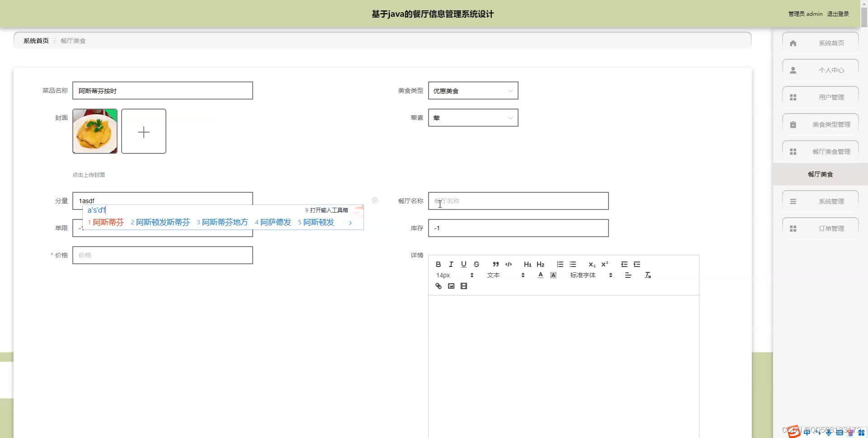The height and width of the screenshot is (438, 868).
Task: Open the IME toolbox (打开输入工具箱)
Action: tap(326, 210)
